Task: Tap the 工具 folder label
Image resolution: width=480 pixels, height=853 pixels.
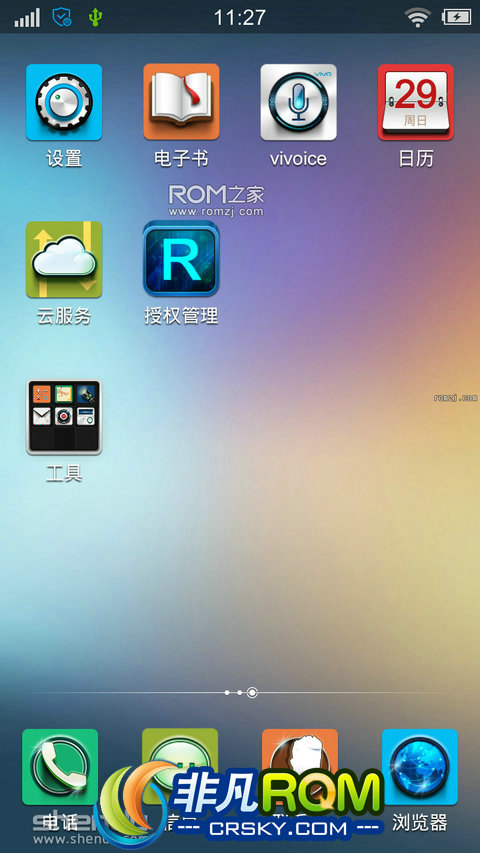Action: pyautogui.click(x=64, y=474)
